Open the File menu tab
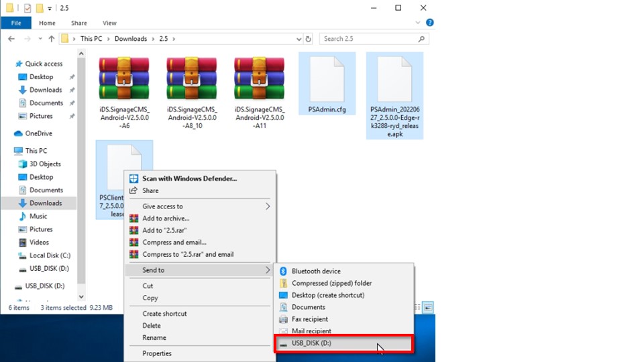644x362 pixels. tap(15, 23)
